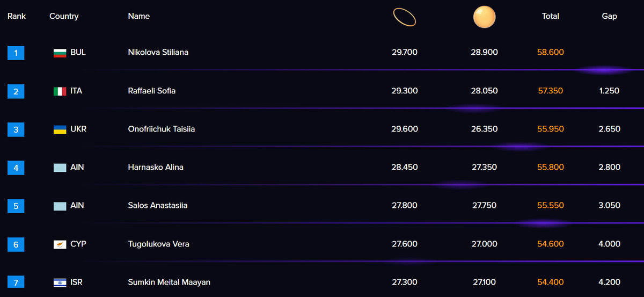Click the Cyprus flag icon

(x=60, y=244)
